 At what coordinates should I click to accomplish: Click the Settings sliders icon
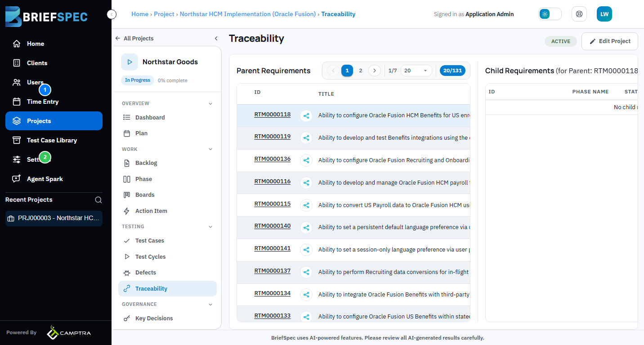17,159
